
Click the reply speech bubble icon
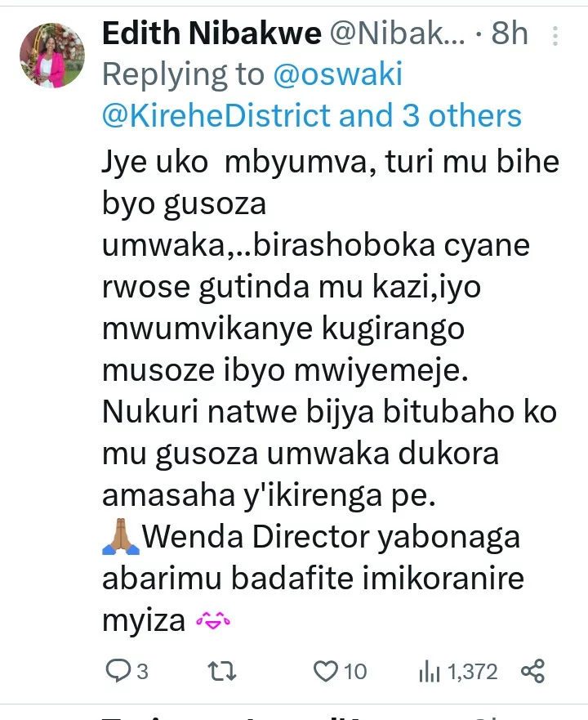118,671
